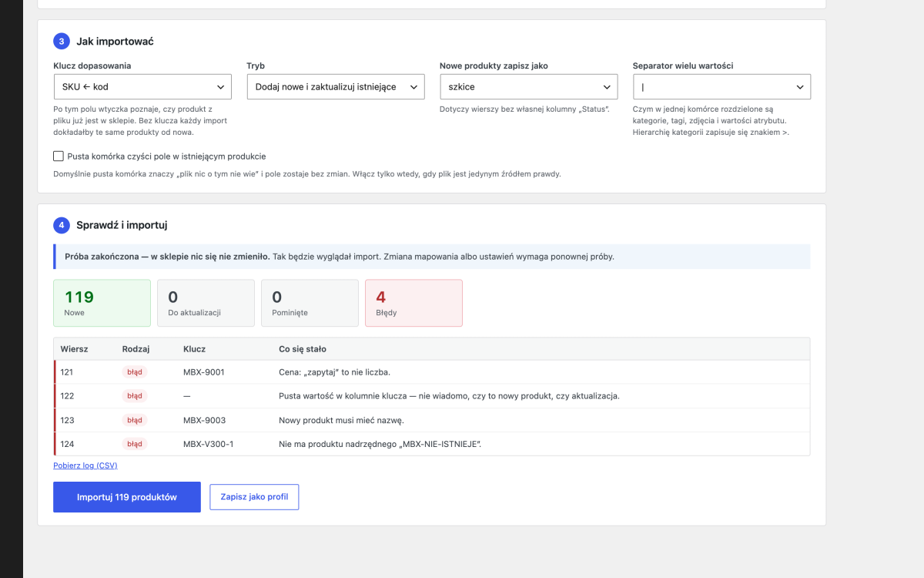924x578 pixels.
Task: Open Nowe produkty zapisz jako dropdown
Action: point(529,86)
